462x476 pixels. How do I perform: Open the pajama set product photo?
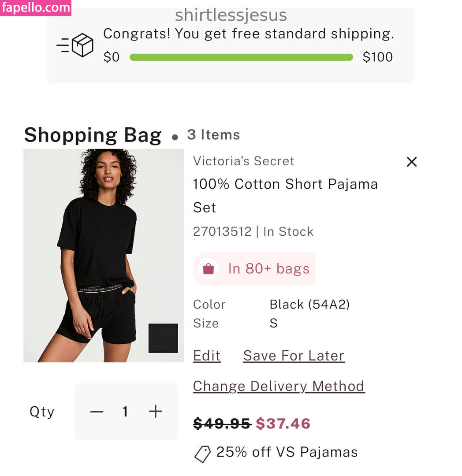coord(104,256)
